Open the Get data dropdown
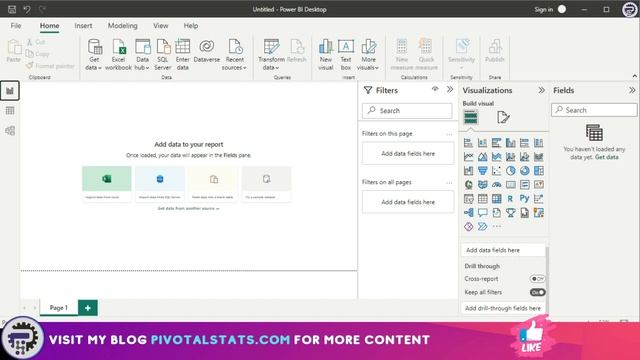Image resolution: width=640 pixels, height=360 pixels. coord(94,55)
